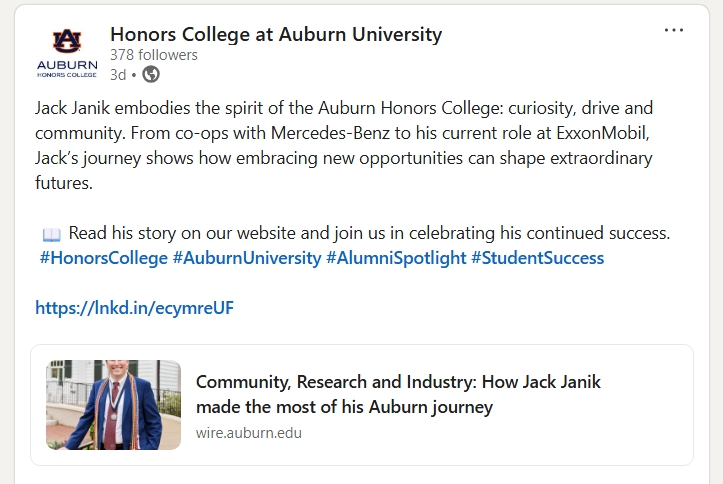Click the 3d post timestamp
This screenshot has height=484, width=723.
tap(118, 74)
